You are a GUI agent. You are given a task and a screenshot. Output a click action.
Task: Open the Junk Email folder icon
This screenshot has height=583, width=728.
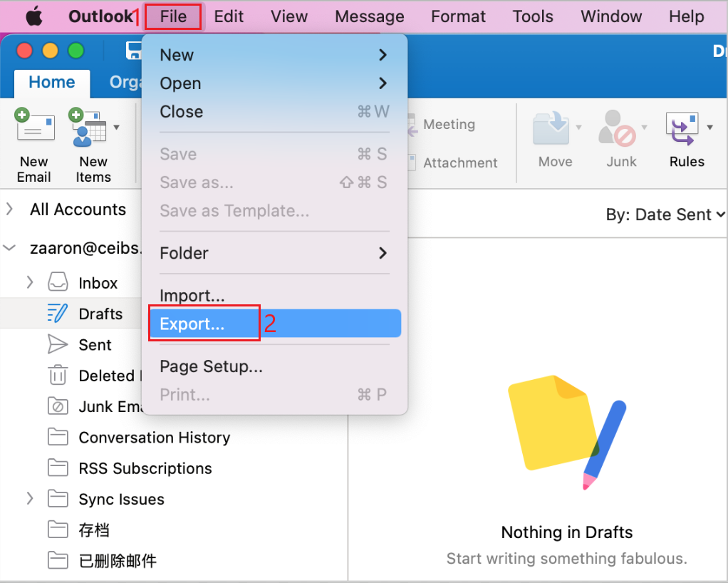click(57, 406)
